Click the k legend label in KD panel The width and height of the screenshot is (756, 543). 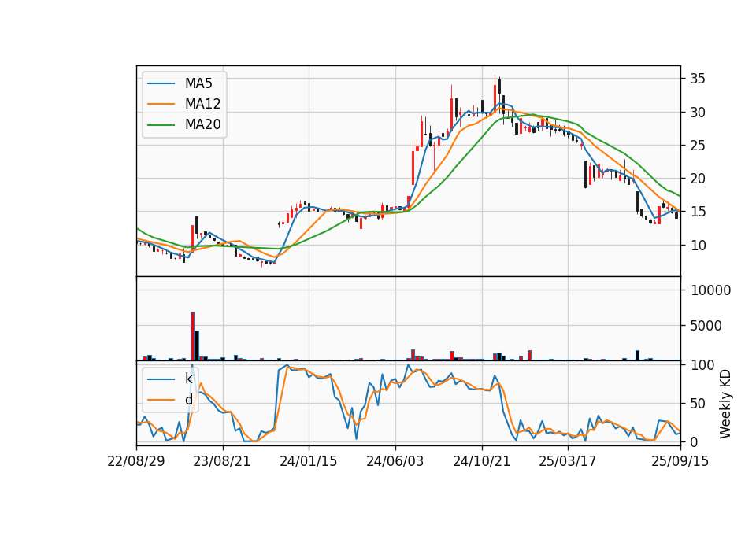pos(188,379)
